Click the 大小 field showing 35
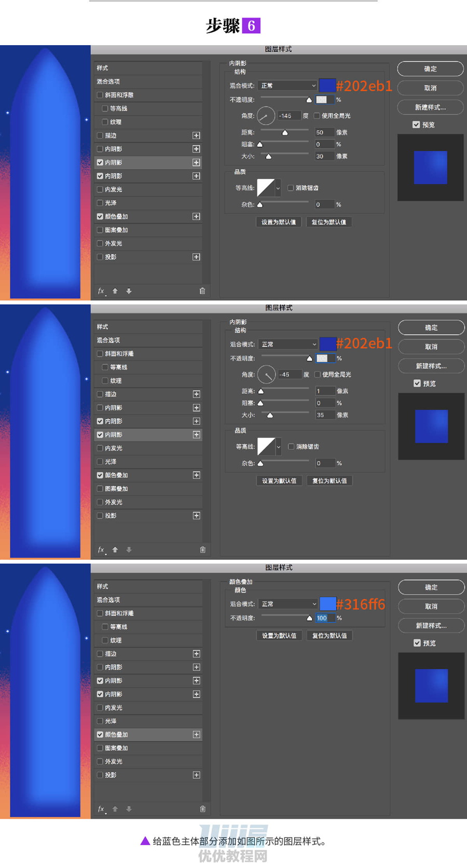This screenshot has width=467, height=868. click(325, 415)
